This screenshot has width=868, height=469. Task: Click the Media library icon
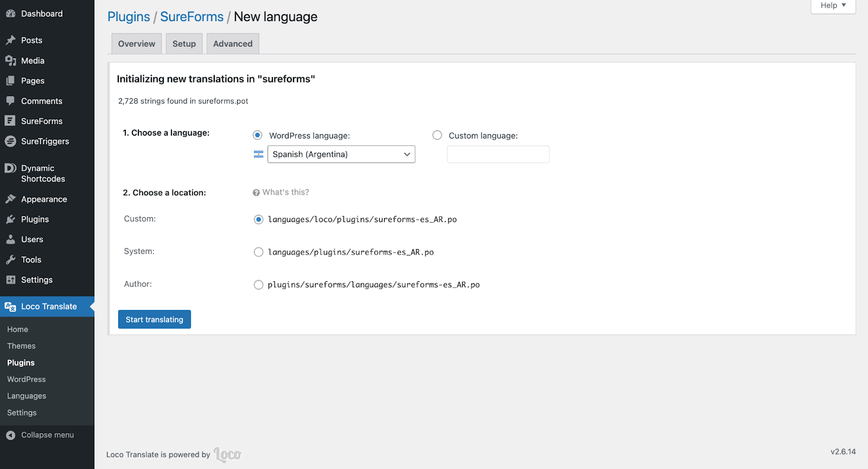[x=10, y=61]
